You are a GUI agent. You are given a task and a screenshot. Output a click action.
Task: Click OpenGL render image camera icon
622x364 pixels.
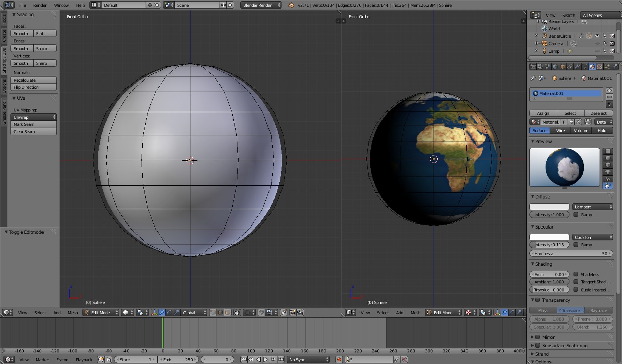(292, 313)
